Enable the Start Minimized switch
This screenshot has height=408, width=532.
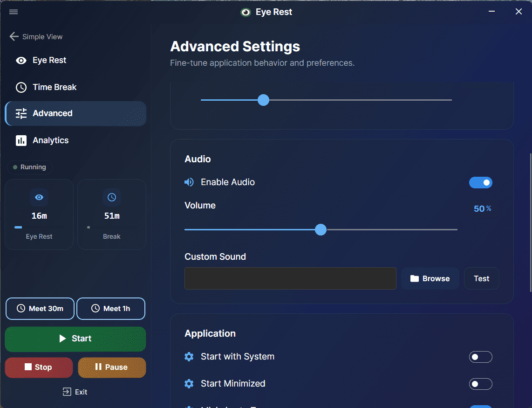click(x=481, y=384)
